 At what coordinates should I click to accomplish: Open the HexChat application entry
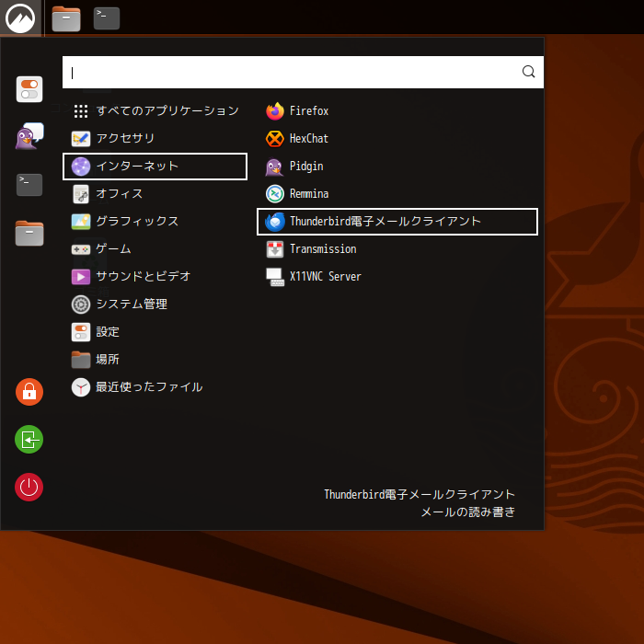click(x=397, y=138)
